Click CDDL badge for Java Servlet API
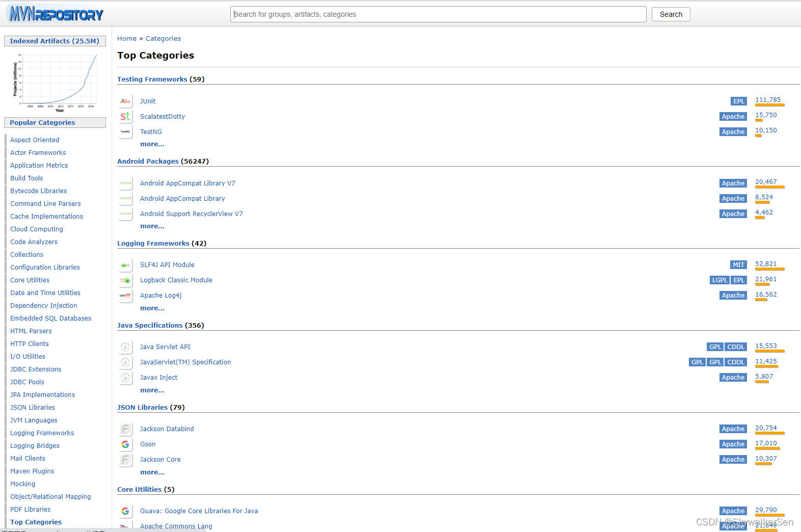Screen dimensions: 801x532 pos(736,347)
